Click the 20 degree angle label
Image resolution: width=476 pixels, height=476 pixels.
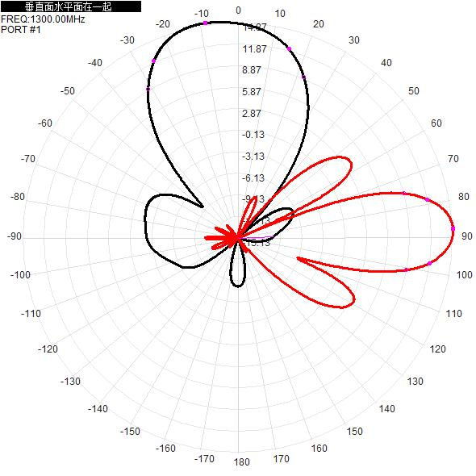(319, 24)
